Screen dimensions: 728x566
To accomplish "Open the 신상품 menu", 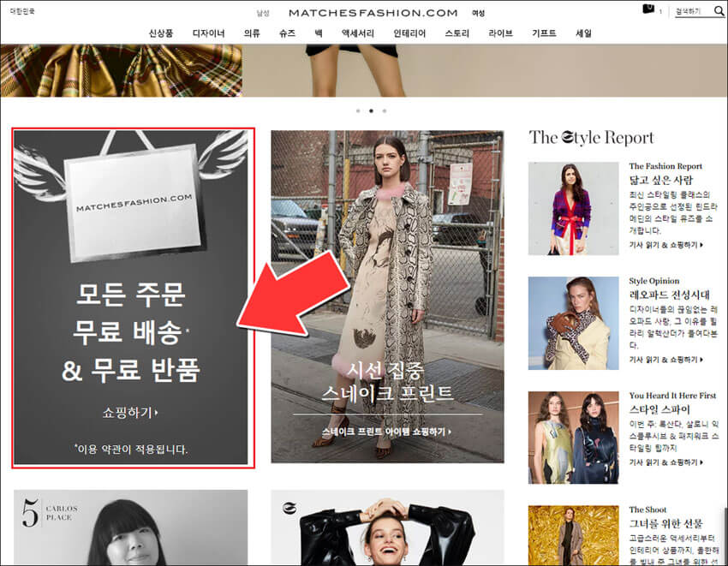I will (x=161, y=33).
